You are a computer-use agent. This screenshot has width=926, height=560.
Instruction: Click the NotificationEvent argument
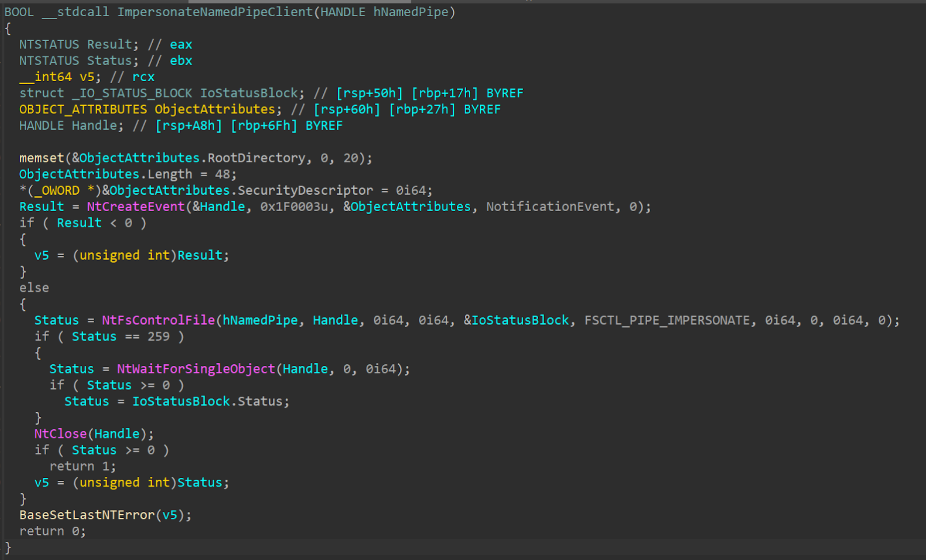coord(550,207)
